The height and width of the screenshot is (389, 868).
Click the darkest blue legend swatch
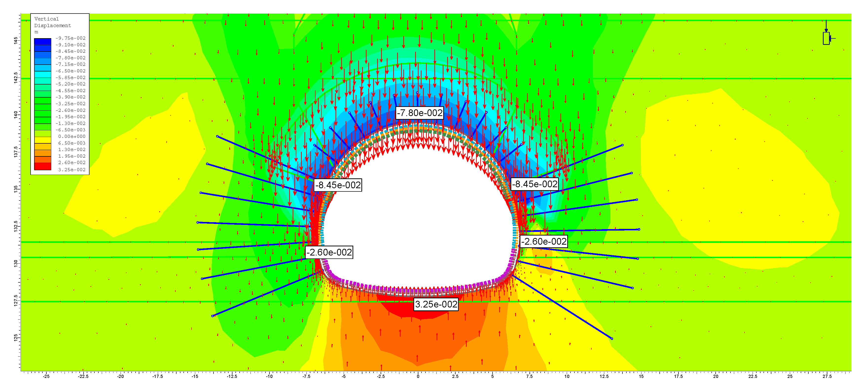pos(42,41)
